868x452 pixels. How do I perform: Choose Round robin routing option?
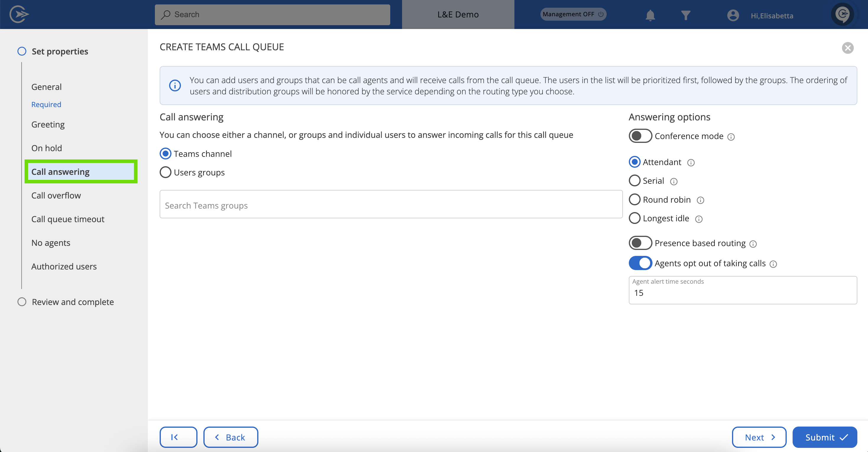[634, 200]
